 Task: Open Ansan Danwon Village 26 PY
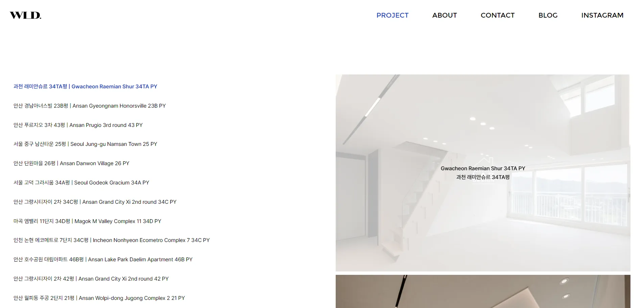[71, 163]
